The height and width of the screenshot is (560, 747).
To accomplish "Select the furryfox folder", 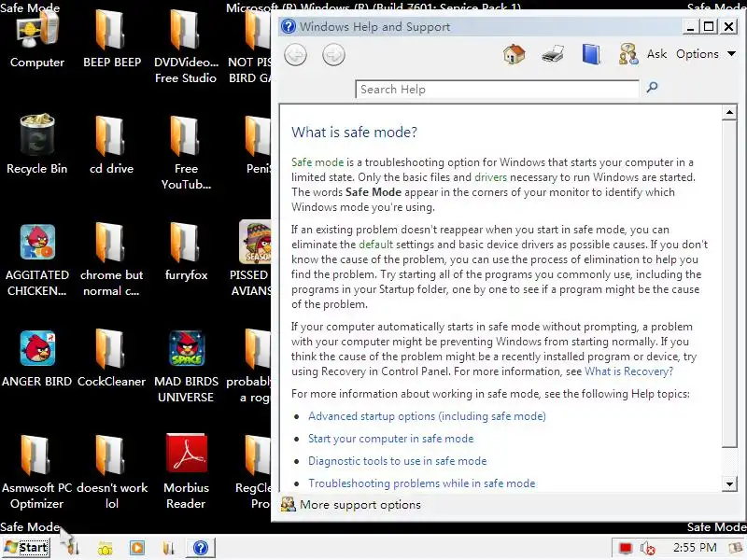I will pos(186,252).
